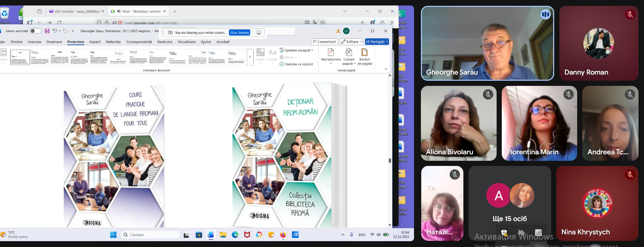Image resolution: width=644 pixels, height=247 pixels.
Task: Switch to the Inserare ribbon tab
Action: click(34, 42)
